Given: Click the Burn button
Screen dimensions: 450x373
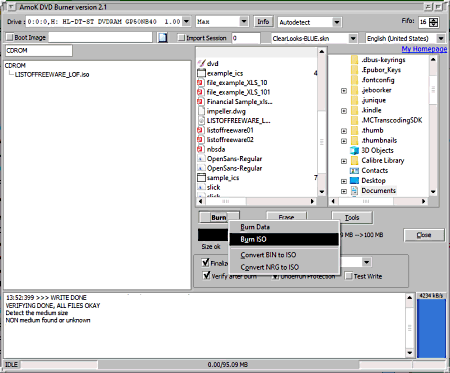Looking at the screenshot, I should [x=219, y=217].
